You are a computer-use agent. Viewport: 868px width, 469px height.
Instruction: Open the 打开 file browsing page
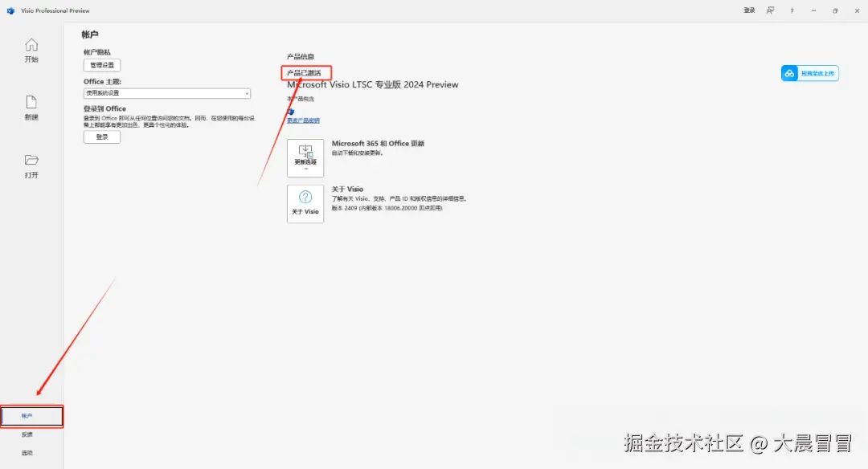tap(31, 166)
